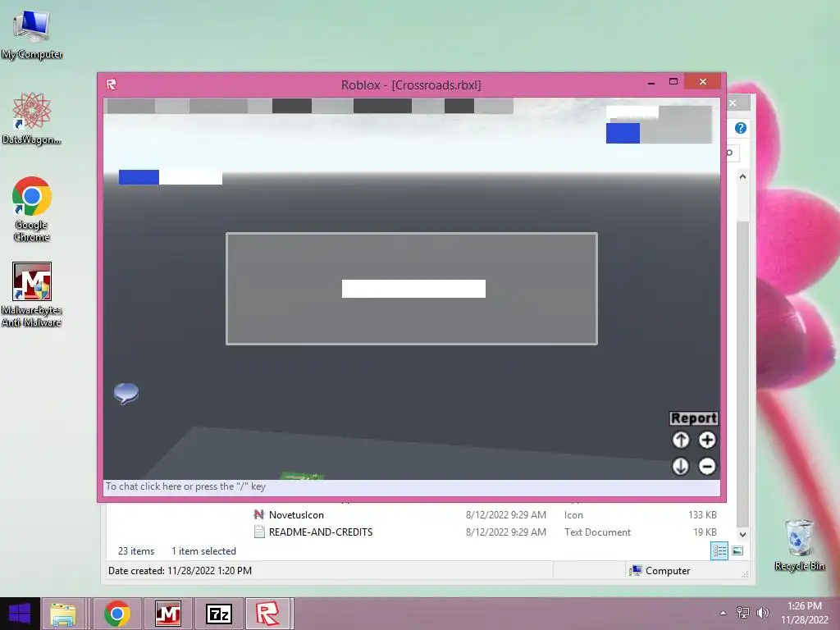Zoom in with the plus camera button
The image size is (840, 630).
pyautogui.click(x=707, y=440)
